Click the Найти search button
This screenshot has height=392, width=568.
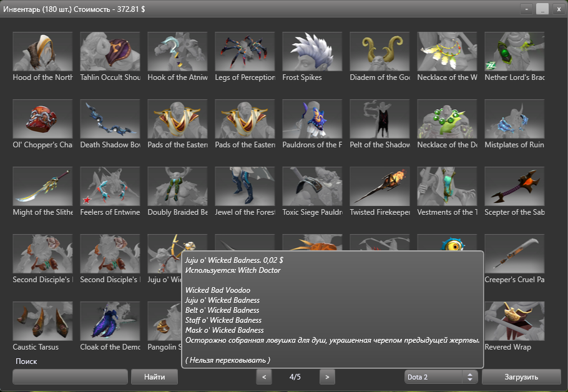154,377
